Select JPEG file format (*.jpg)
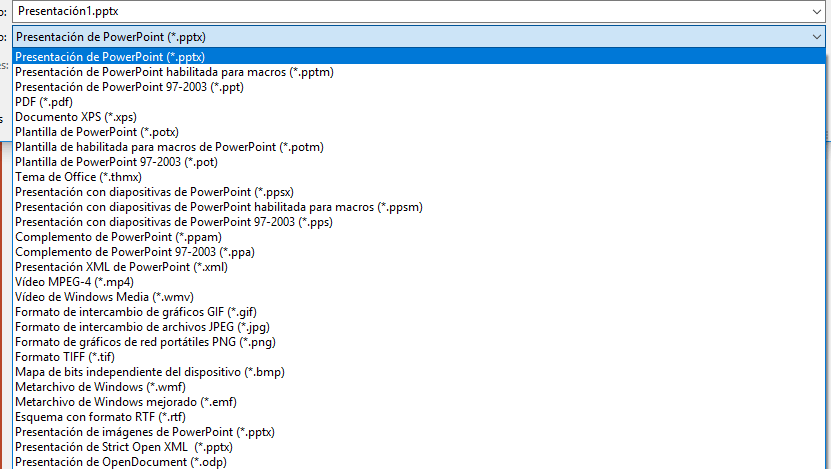This screenshot has height=469, width=831. tap(419, 327)
